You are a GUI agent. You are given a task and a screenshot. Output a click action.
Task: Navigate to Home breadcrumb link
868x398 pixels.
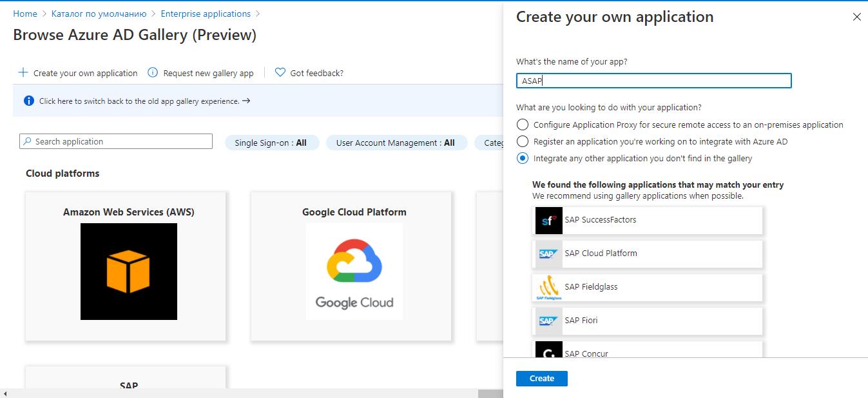click(25, 14)
